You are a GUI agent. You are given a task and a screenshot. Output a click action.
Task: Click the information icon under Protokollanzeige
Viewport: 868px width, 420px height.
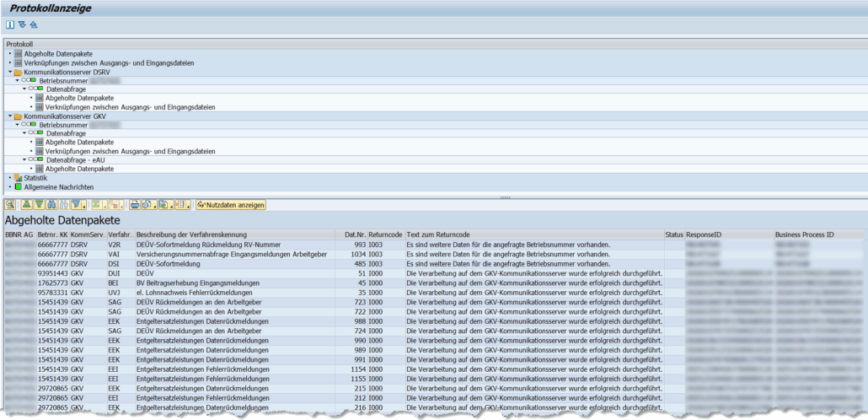[11, 25]
